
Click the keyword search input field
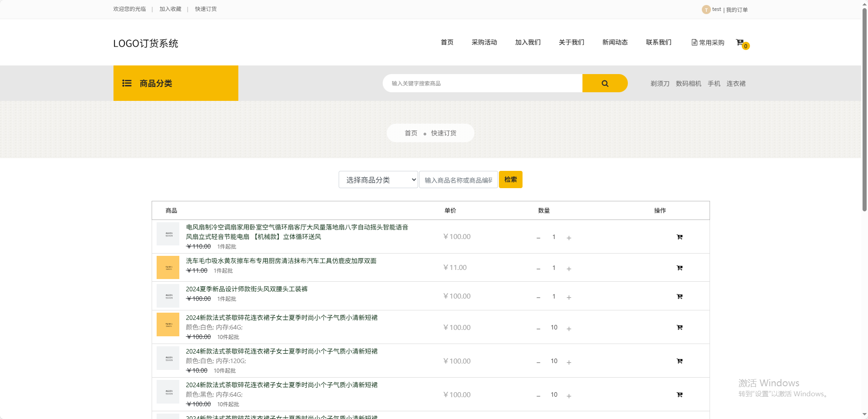click(x=482, y=83)
